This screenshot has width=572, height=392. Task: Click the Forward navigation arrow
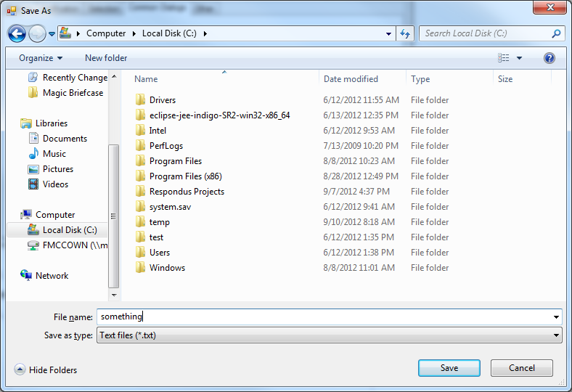tap(37, 34)
